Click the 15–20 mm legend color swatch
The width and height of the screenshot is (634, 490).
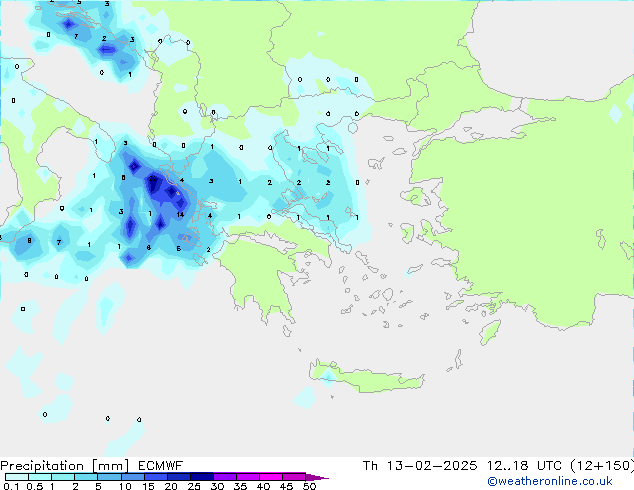tap(155, 477)
